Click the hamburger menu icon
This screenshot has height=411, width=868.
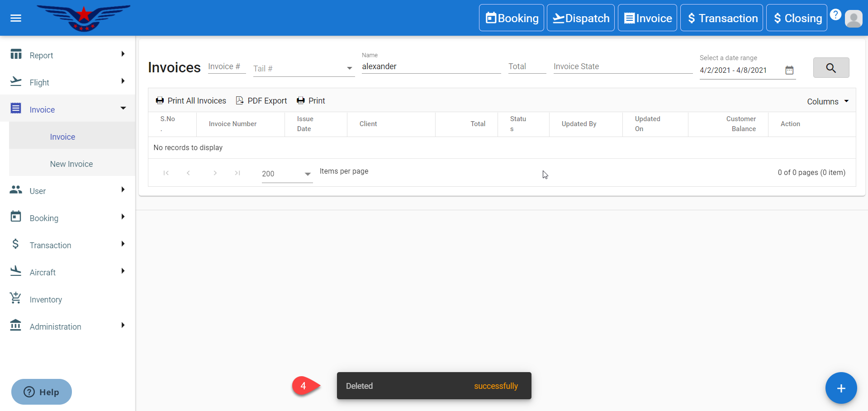(x=16, y=18)
